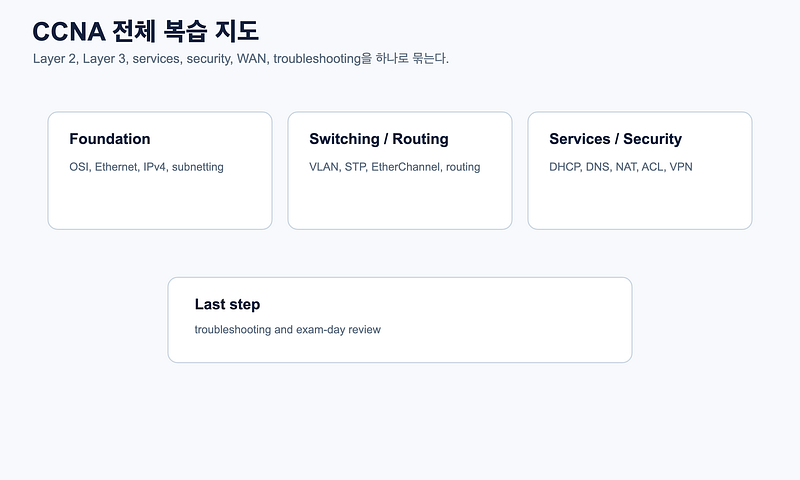800x480 pixels.
Task: Select the subtitle line starting with Layer 2
Action: click(x=241, y=59)
